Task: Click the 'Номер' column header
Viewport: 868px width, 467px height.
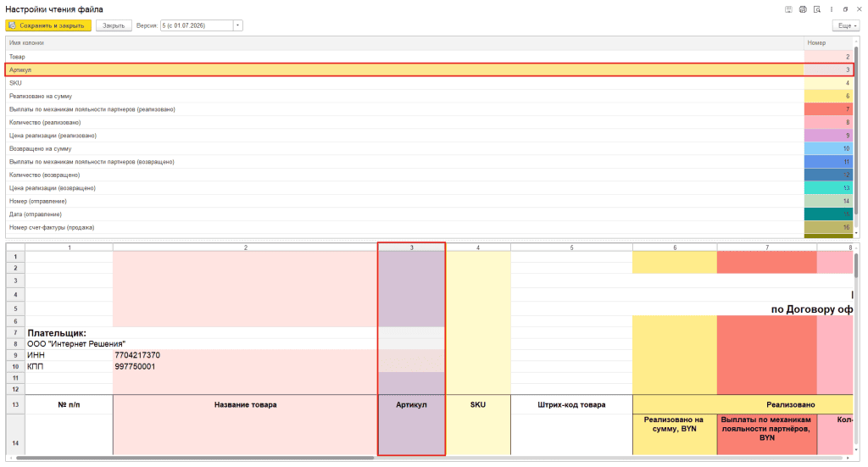Action: (x=829, y=42)
